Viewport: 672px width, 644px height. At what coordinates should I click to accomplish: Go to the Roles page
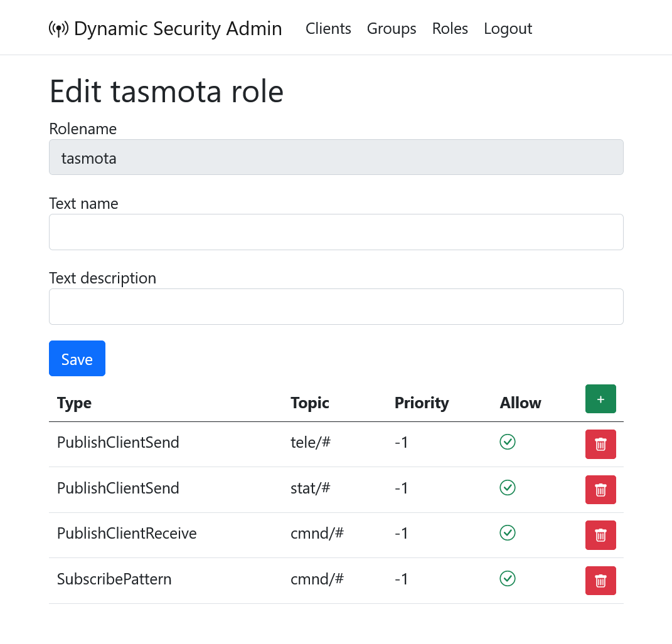(x=450, y=29)
